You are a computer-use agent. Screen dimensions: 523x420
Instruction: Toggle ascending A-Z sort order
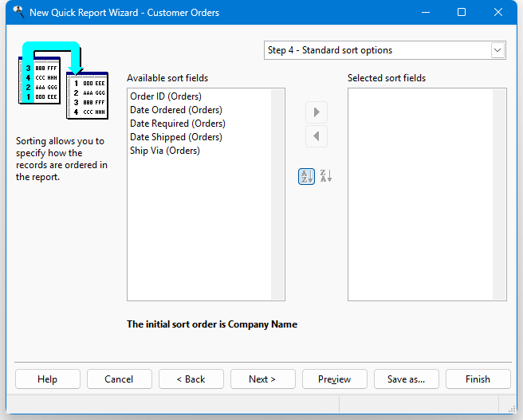[306, 176]
